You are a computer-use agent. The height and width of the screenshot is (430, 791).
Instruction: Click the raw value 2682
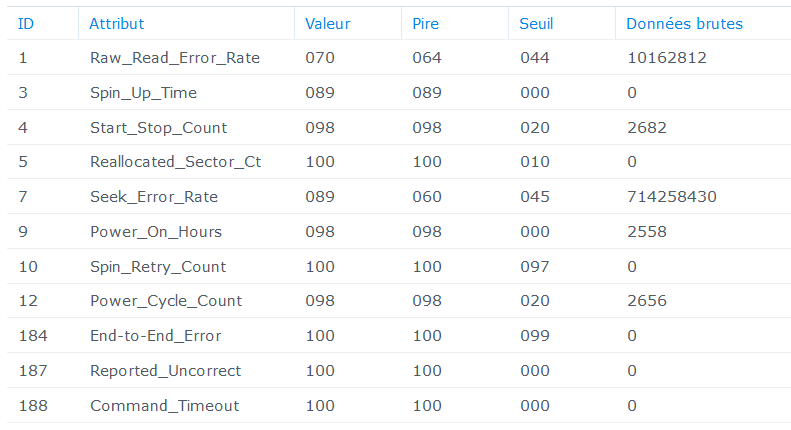point(647,127)
